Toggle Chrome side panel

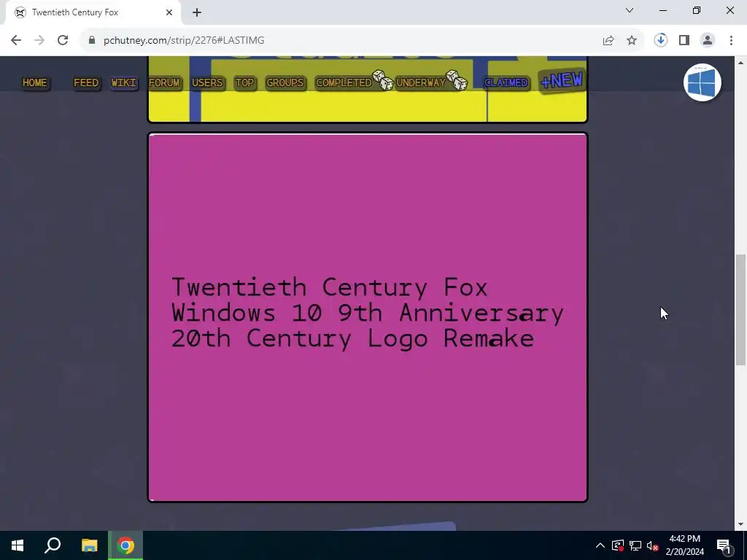pyautogui.click(x=684, y=41)
